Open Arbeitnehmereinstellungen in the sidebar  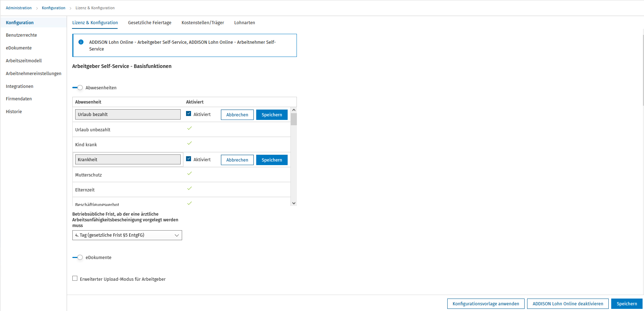click(x=34, y=74)
